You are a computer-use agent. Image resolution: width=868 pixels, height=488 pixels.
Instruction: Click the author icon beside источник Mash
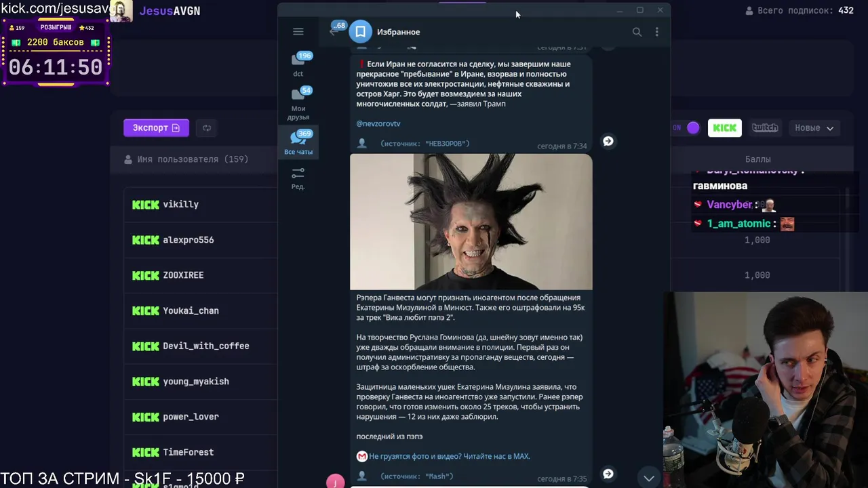(x=362, y=476)
